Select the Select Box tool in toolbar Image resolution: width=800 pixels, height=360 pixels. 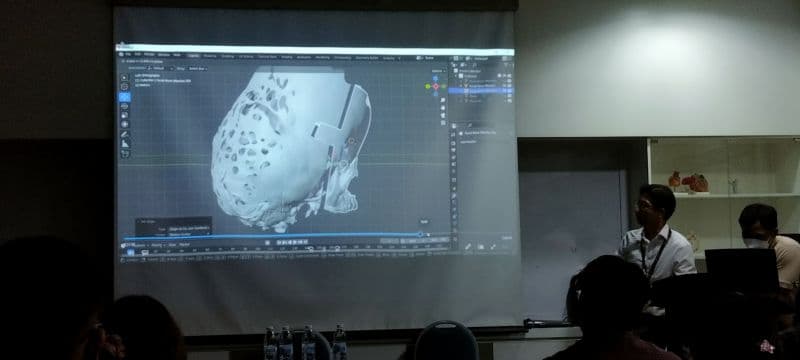click(x=124, y=78)
